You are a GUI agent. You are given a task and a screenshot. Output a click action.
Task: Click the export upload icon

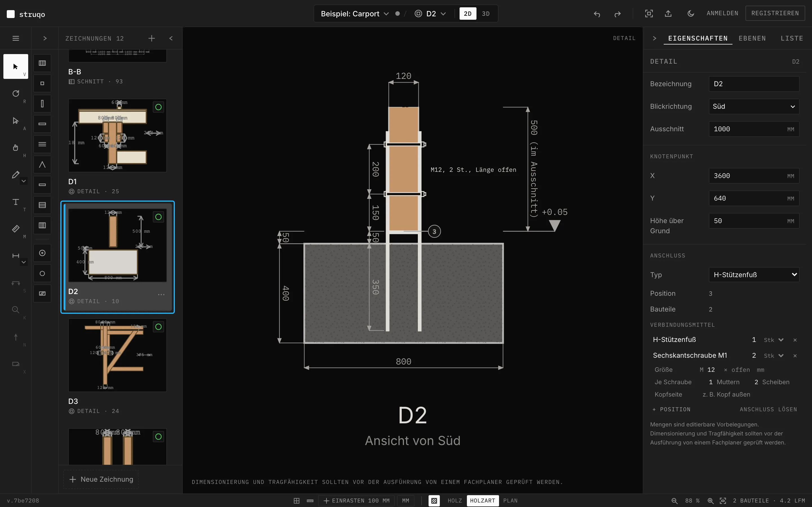[x=668, y=14]
